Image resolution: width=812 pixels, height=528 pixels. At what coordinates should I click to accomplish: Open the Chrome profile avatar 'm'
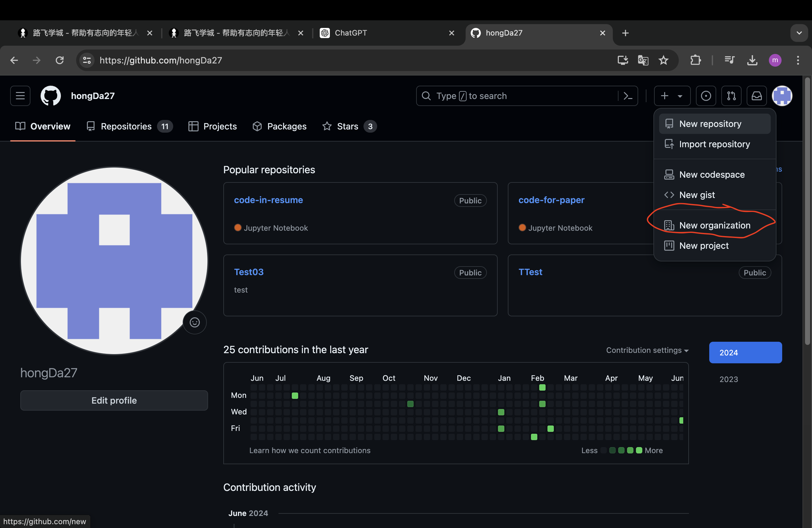[775, 60]
